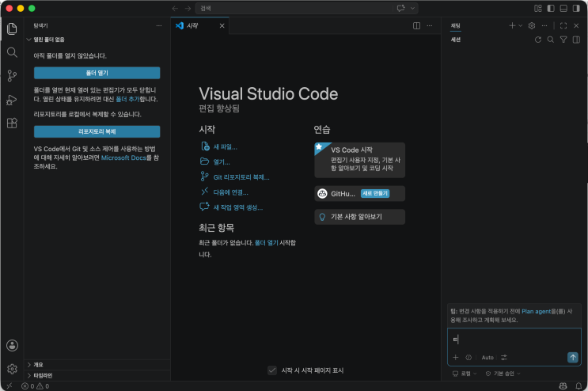Image resolution: width=588 pixels, height=391 pixels.
Task: Toggle sessions side-by-side layout icon
Action: click(576, 40)
